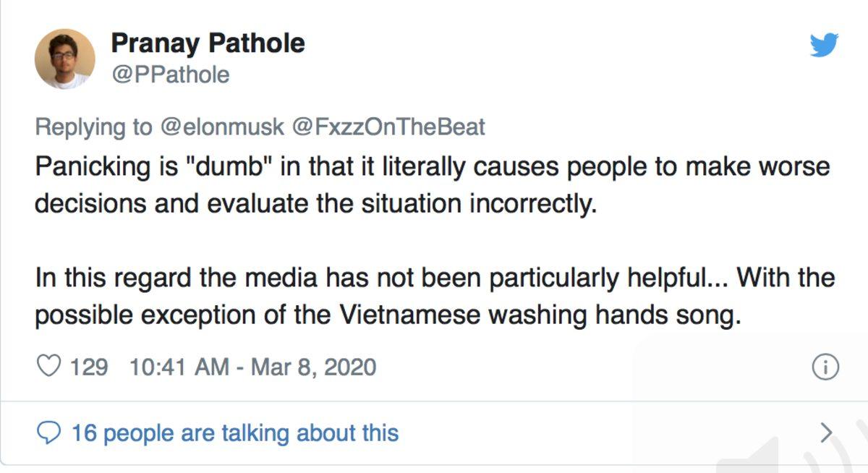Expand conversation with the right chevron arrow

pos(826,432)
